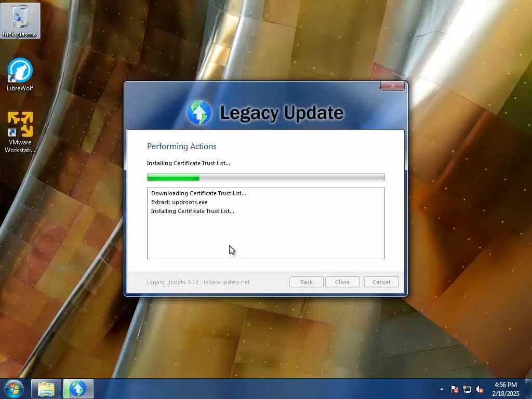
Task: Launch the LibreWolf desktop shortcut
Action: click(x=20, y=75)
